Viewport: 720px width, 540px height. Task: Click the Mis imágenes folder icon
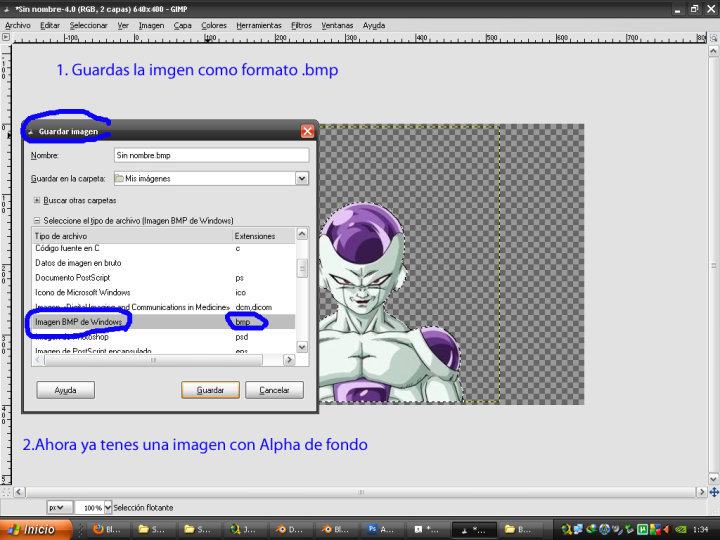[119, 178]
